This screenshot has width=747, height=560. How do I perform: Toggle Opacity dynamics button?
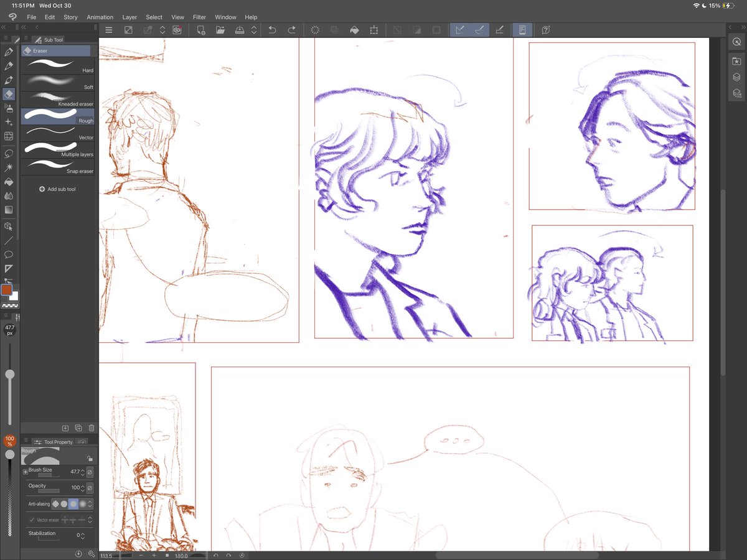(90, 488)
